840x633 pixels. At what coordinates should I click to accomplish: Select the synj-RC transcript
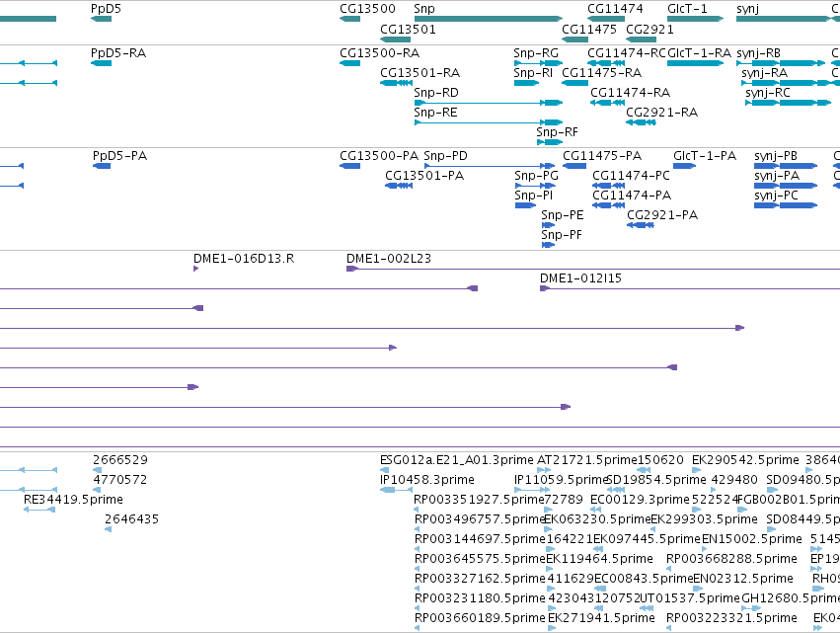tap(788, 103)
